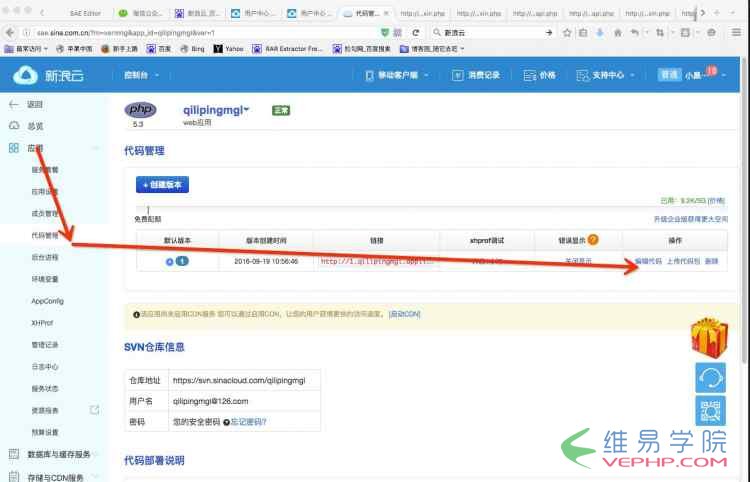Open the Bing bookmark

pyautogui.click(x=192, y=48)
